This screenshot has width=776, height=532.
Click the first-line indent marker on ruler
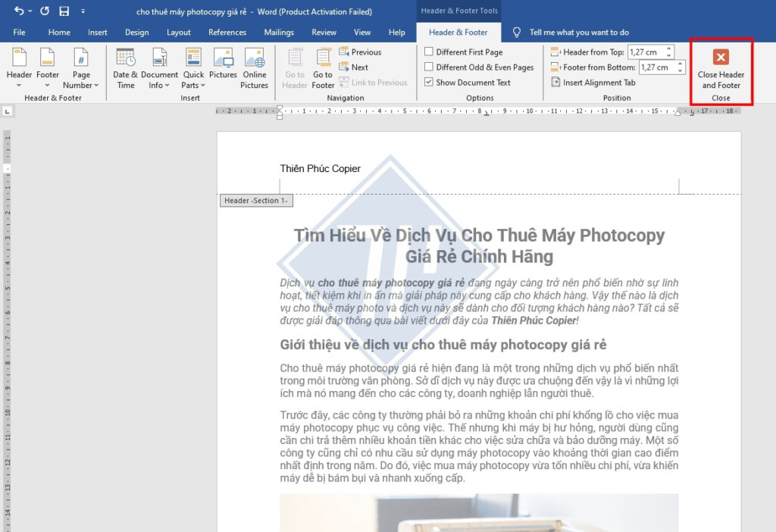point(280,108)
